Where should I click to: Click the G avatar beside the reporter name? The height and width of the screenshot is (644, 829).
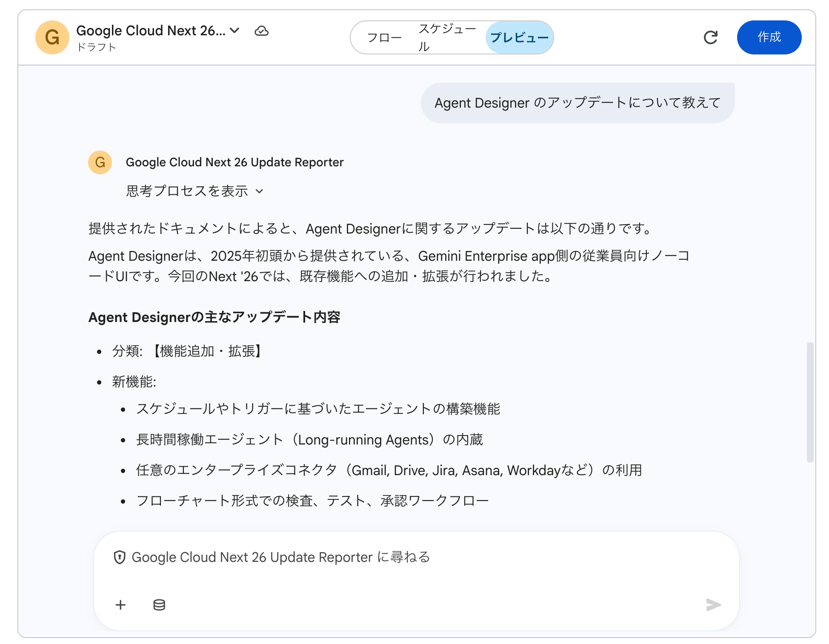click(x=100, y=162)
